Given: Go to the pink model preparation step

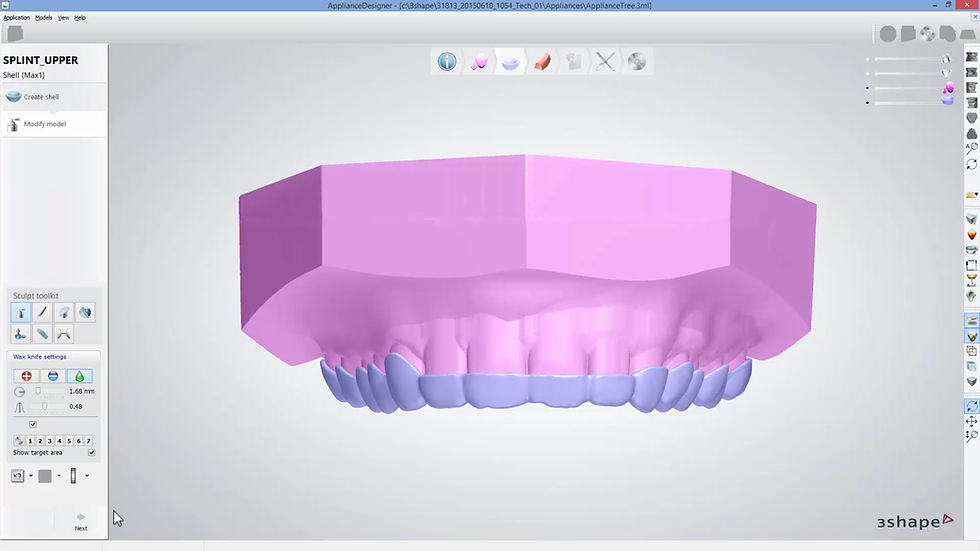Looking at the screenshot, I should (479, 61).
